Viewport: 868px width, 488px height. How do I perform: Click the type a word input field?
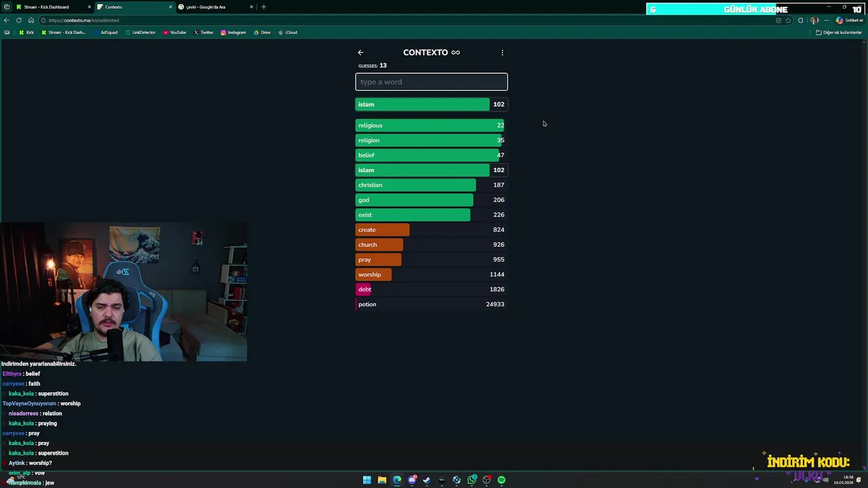click(431, 82)
